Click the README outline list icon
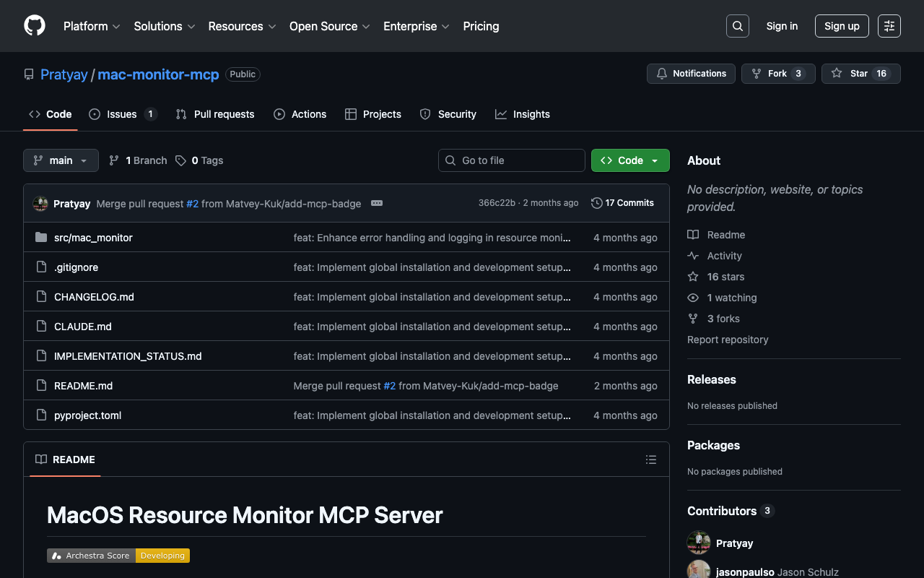 pyautogui.click(x=650, y=460)
